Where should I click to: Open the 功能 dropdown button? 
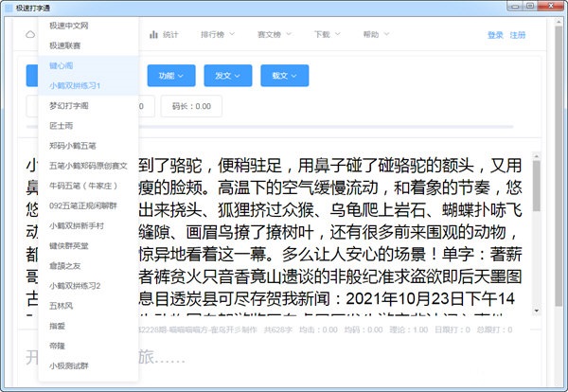pyautogui.click(x=171, y=76)
